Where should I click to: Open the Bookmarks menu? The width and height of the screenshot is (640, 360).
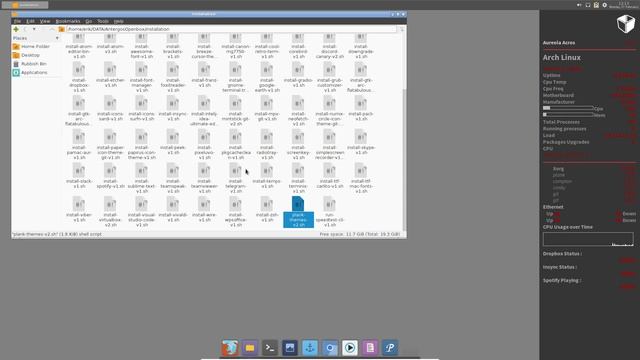pyautogui.click(x=68, y=21)
